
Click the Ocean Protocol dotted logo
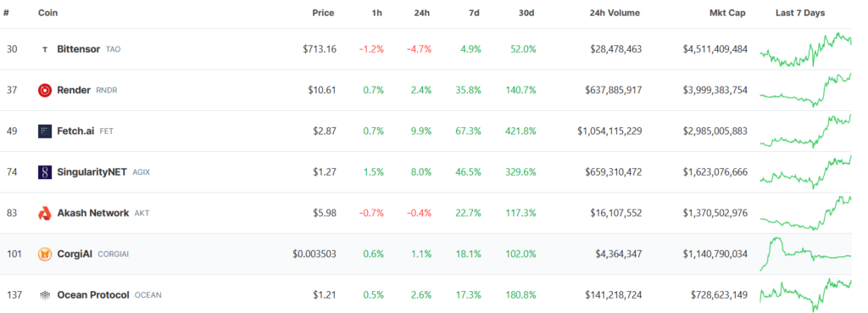coord(45,295)
